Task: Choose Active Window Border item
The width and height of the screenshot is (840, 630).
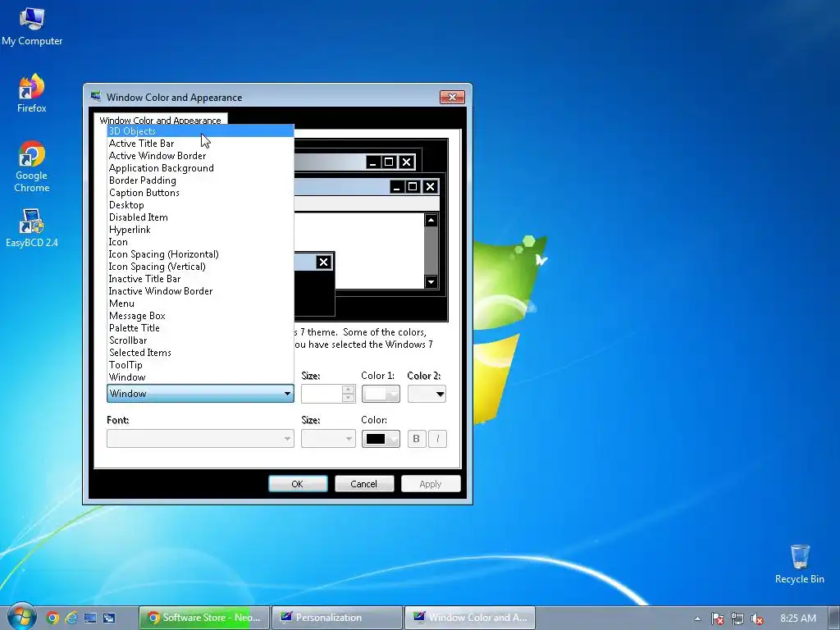Action: (x=200, y=155)
